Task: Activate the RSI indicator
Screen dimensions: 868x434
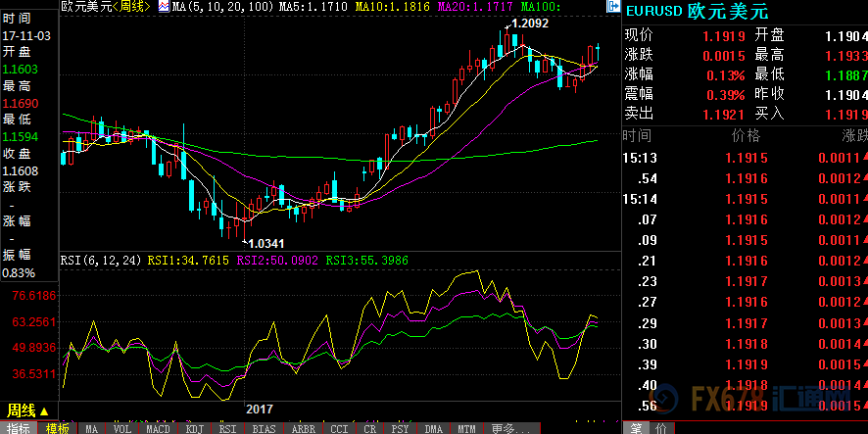Action: [x=227, y=428]
